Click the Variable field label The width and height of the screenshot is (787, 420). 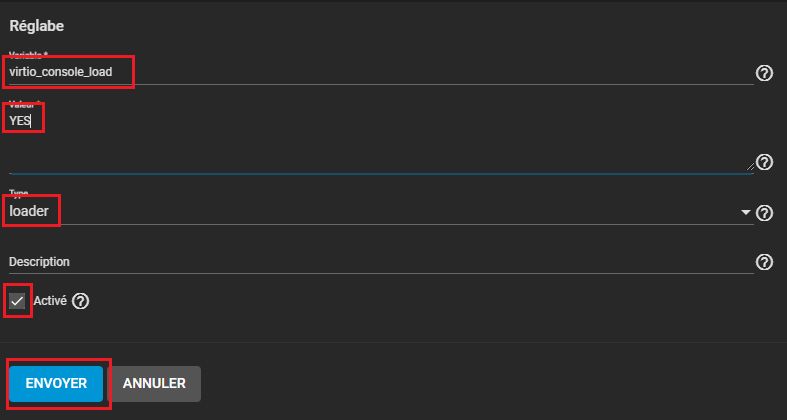click(30, 54)
